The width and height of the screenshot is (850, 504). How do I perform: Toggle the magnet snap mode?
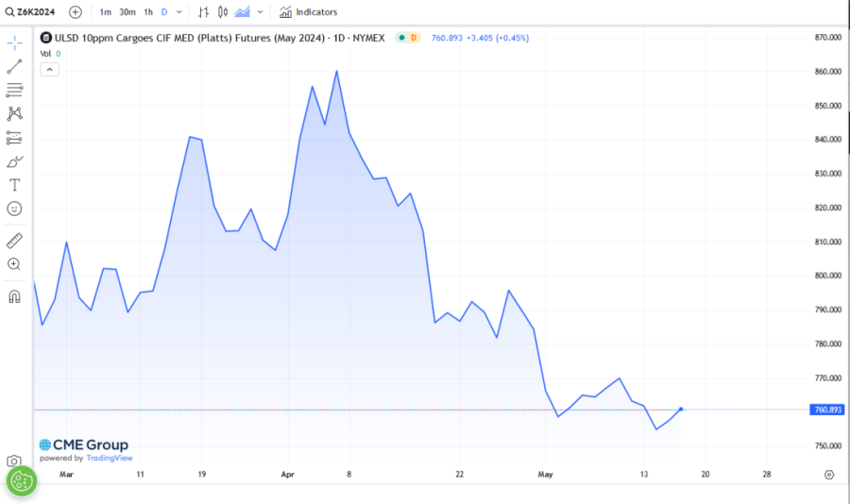(14, 296)
